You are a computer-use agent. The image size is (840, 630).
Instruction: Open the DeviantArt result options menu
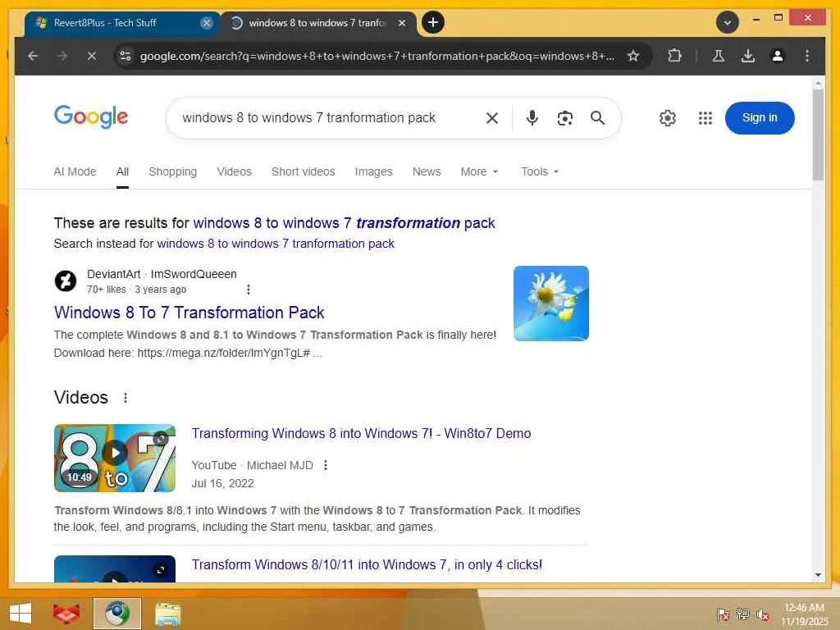248,290
